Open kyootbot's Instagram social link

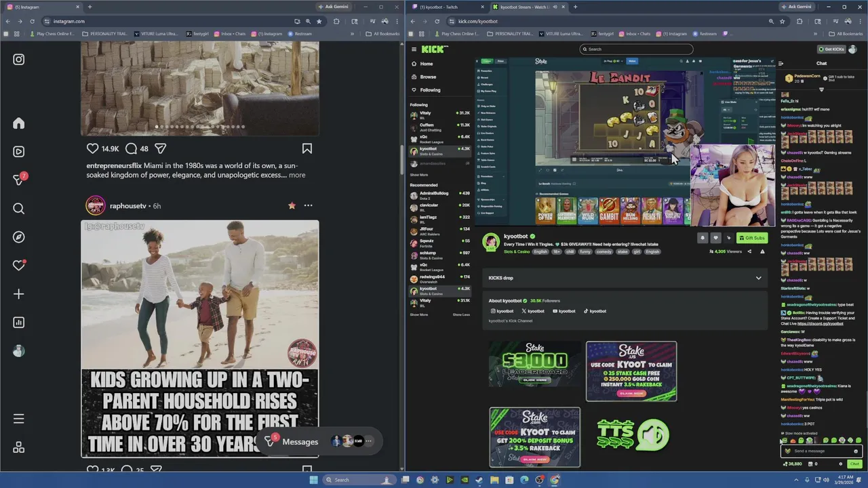(501, 311)
